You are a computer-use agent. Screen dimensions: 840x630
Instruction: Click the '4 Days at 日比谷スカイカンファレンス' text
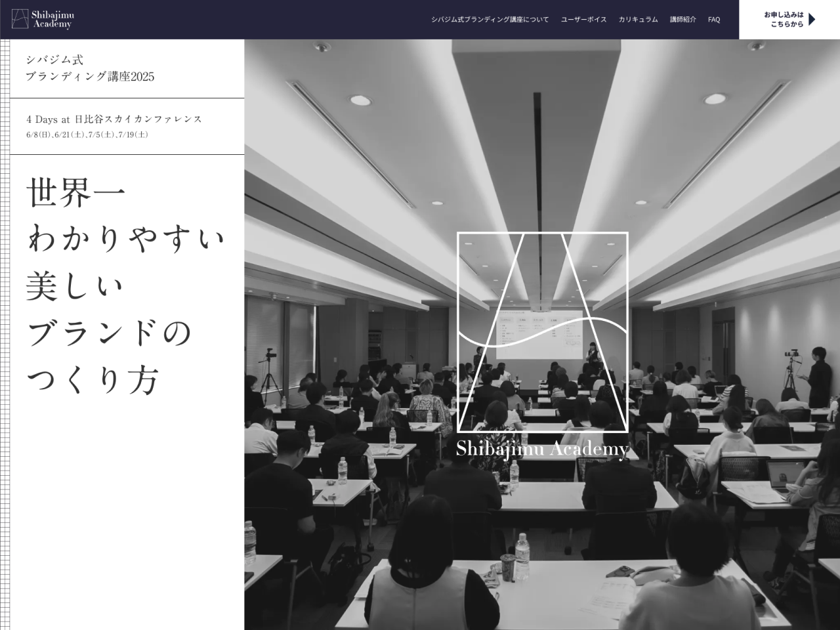(114, 119)
